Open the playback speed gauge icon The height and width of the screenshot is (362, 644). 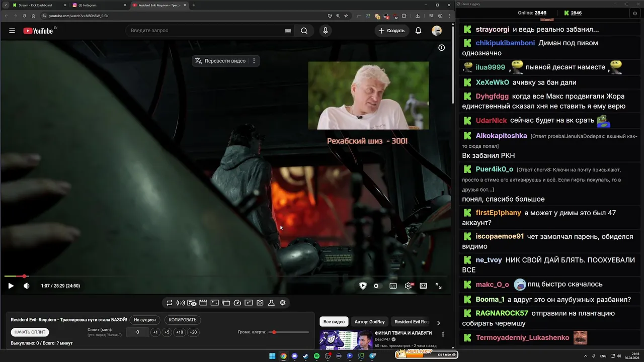pyautogui.click(x=237, y=303)
